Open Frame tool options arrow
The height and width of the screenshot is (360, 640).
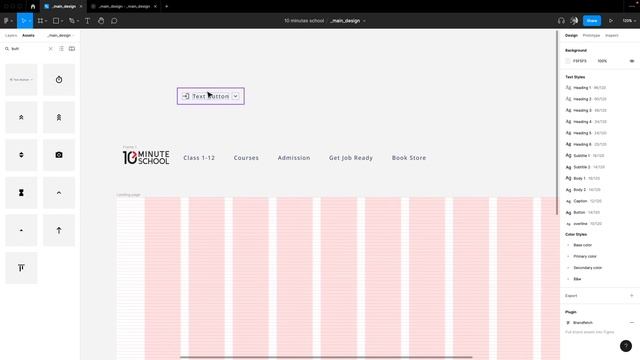[46, 21]
